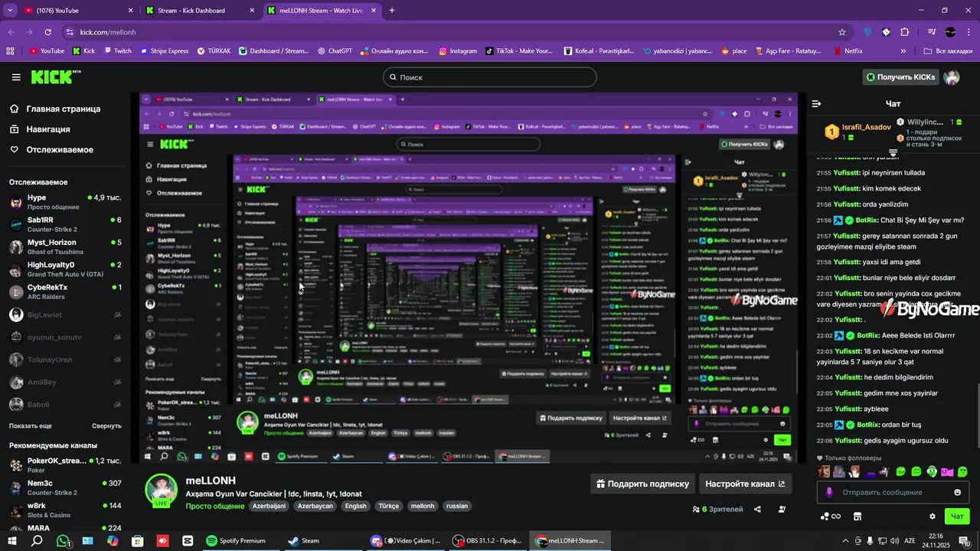Open a new browser tab
This screenshot has height=551, width=980.
392,11
